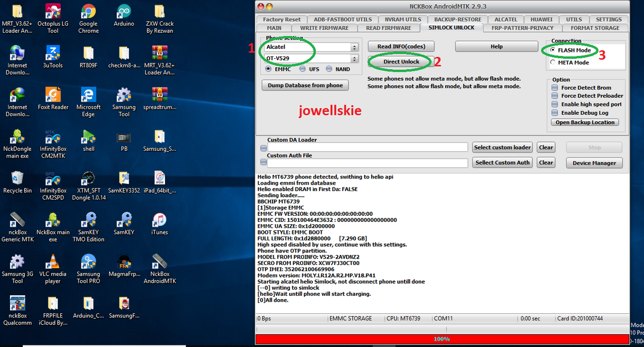Open SamKEY TMO Edition icon
The width and height of the screenshot is (644, 347).
pos(88,227)
